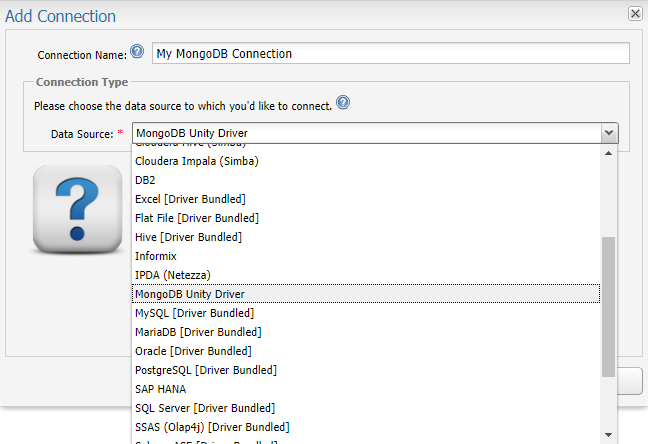
Task: Pick SSAS (Olap4j) [Driver Bundled]
Action: [x=366, y=427]
